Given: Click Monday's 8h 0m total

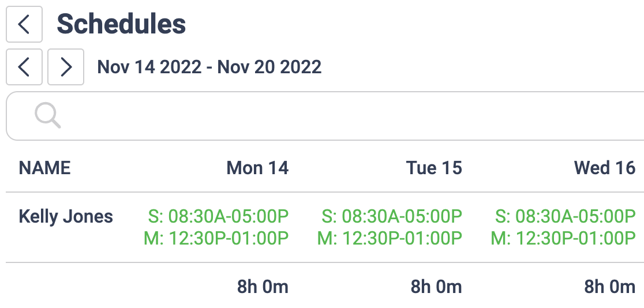Looking at the screenshot, I should click(263, 287).
